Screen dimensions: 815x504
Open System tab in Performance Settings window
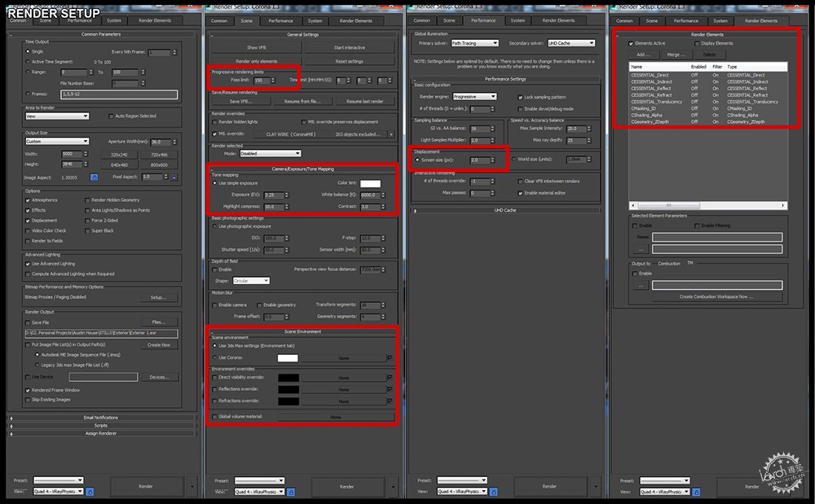518,20
